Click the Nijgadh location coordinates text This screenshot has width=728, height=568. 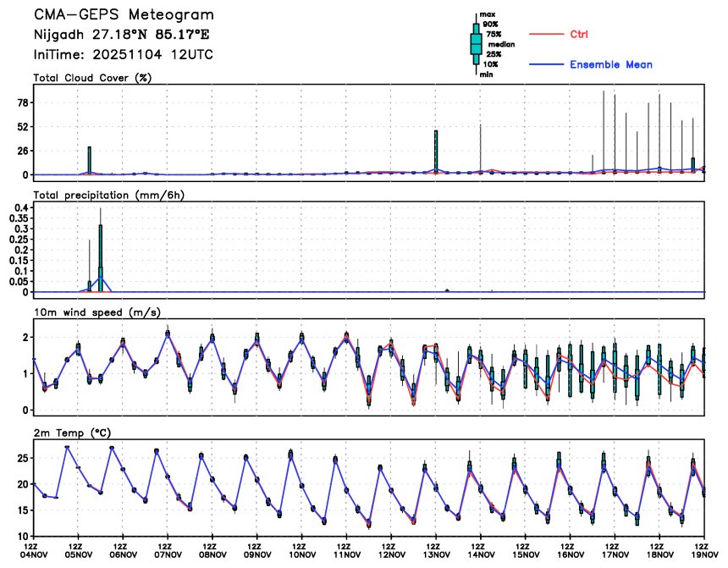pyautogui.click(x=121, y=35)
